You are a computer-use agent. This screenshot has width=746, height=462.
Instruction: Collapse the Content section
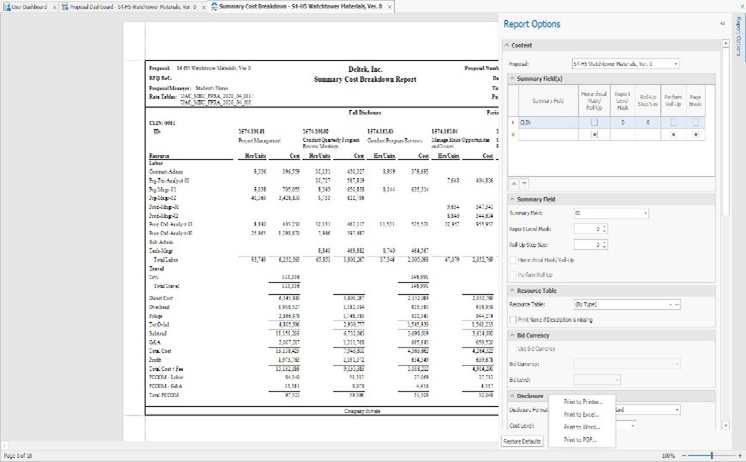coord(507,45)
